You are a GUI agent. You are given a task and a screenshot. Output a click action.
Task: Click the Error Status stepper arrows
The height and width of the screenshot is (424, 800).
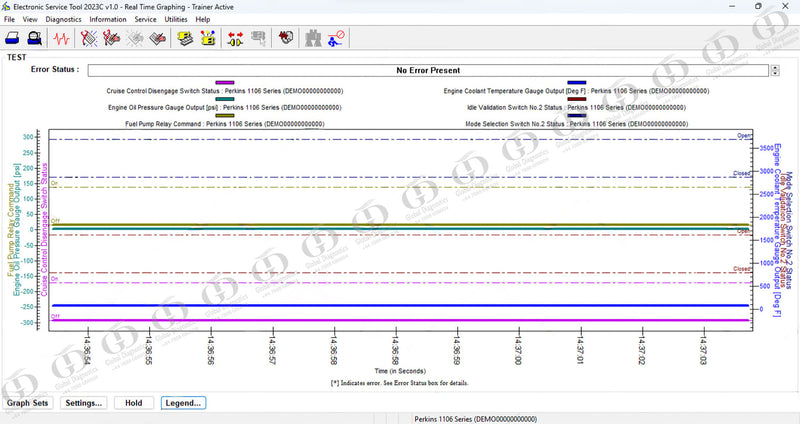coord(775,70)
